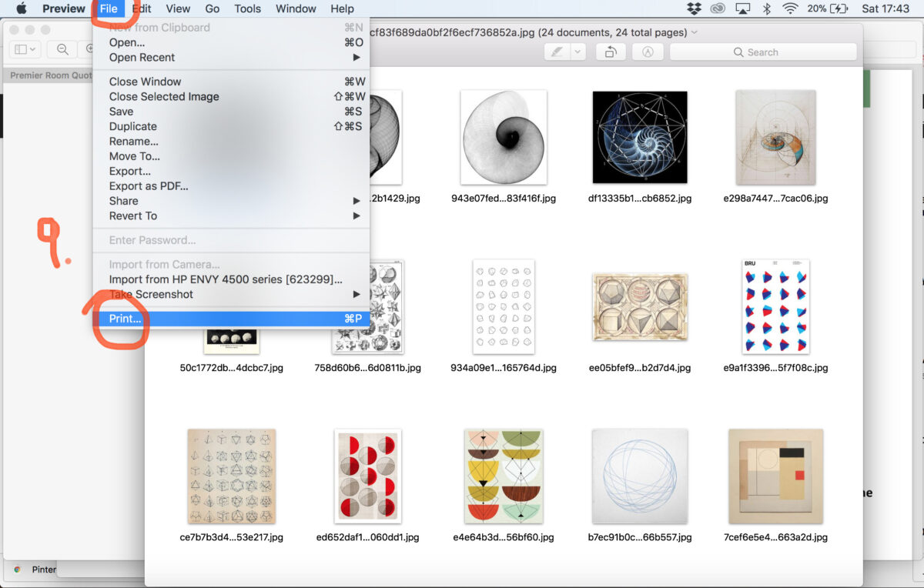
Task: Click the rotate image toolbar icon
Action: [610, 52]
